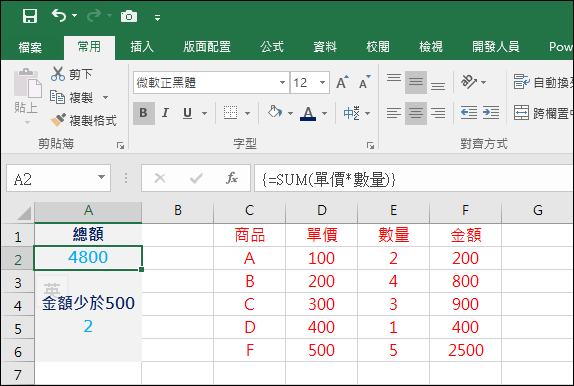Click the confirm check icon in formula bar
The image size is (574, 386).
click(x=196, y=179)
